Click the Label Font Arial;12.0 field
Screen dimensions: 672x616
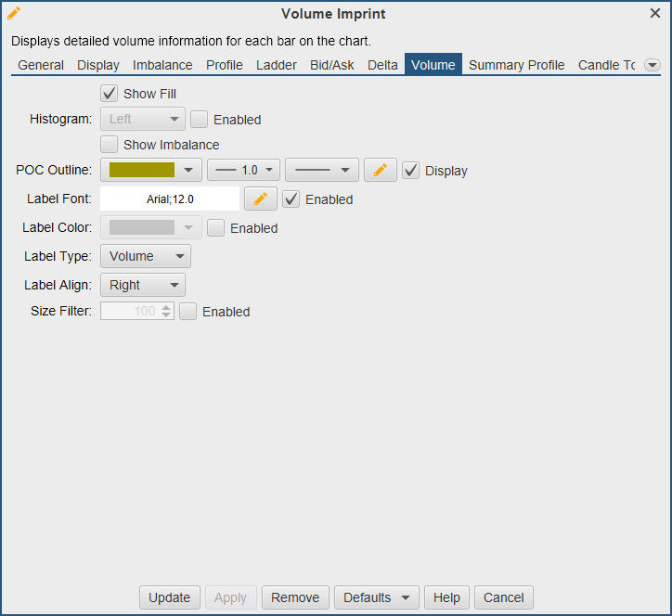(170, 199)
